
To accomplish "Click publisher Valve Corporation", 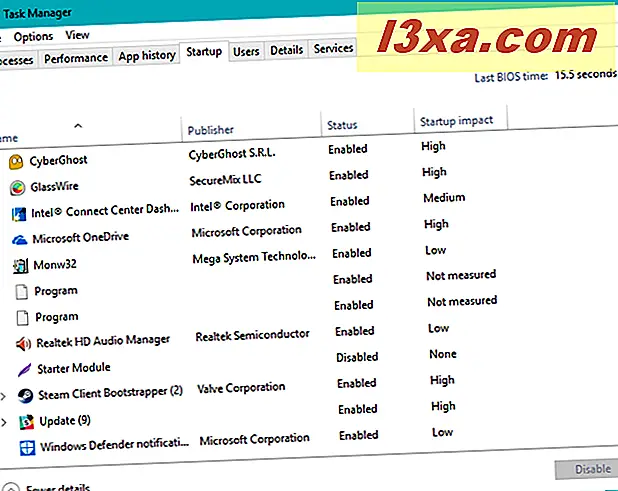I will [241, 388].
